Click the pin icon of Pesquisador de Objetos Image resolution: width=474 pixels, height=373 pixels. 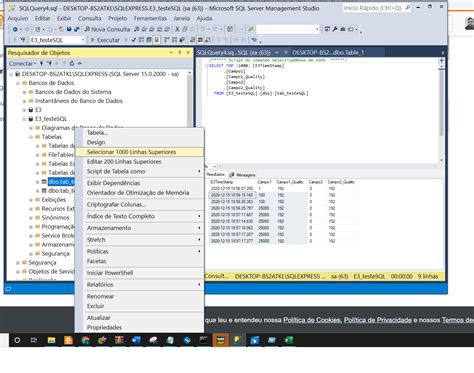(179, 53)
